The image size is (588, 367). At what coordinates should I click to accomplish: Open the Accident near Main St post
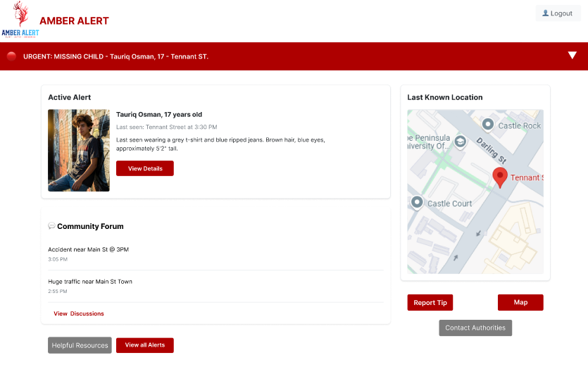point(88,249)
